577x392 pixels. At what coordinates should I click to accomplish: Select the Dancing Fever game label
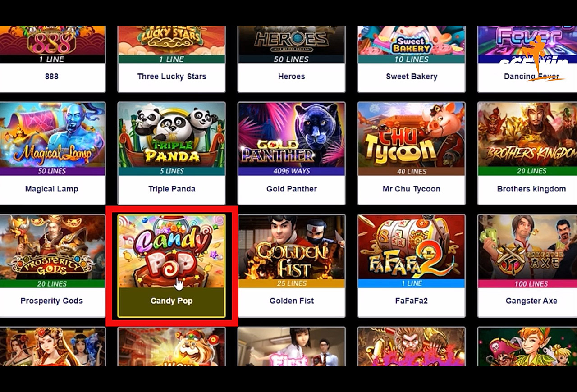(531, 77)
